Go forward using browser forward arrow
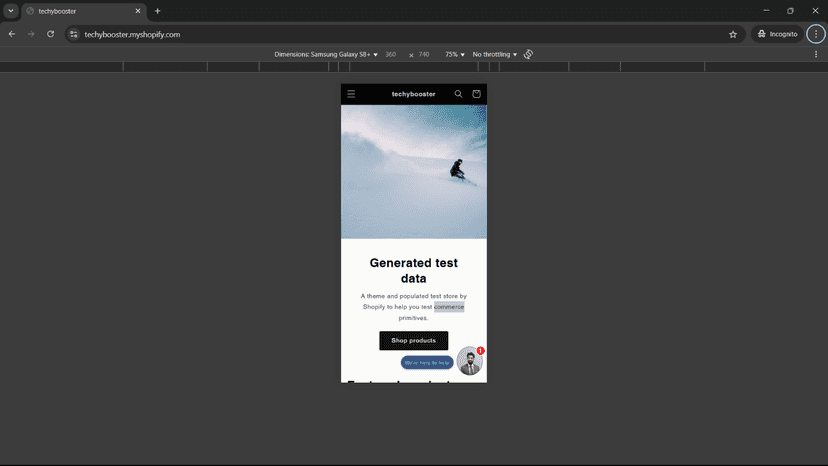The image size is (828, 466). [31, 34]
